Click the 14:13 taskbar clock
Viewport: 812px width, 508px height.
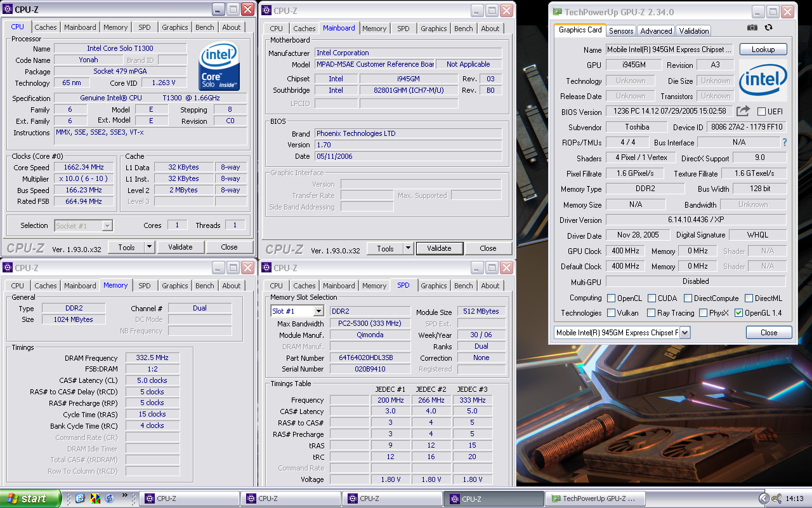coord(794,498)
